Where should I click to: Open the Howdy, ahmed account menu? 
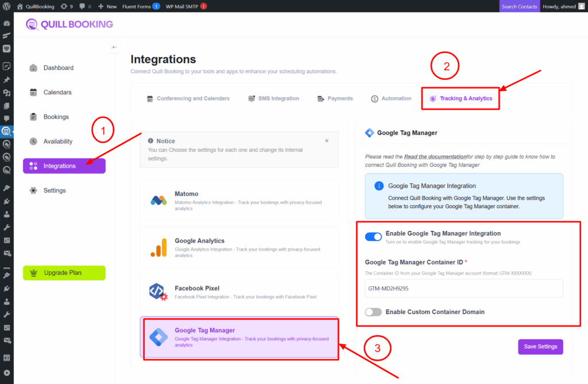563,6
